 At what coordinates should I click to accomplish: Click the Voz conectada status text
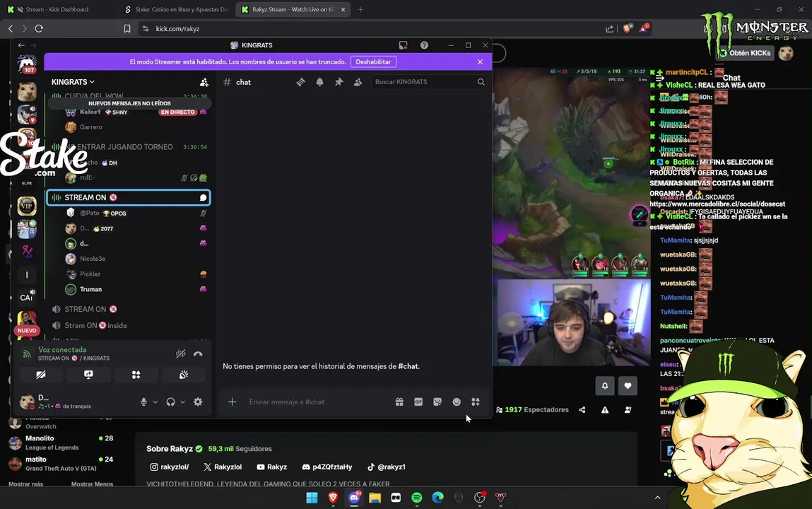pyautogui.click(x=62, y=349)
